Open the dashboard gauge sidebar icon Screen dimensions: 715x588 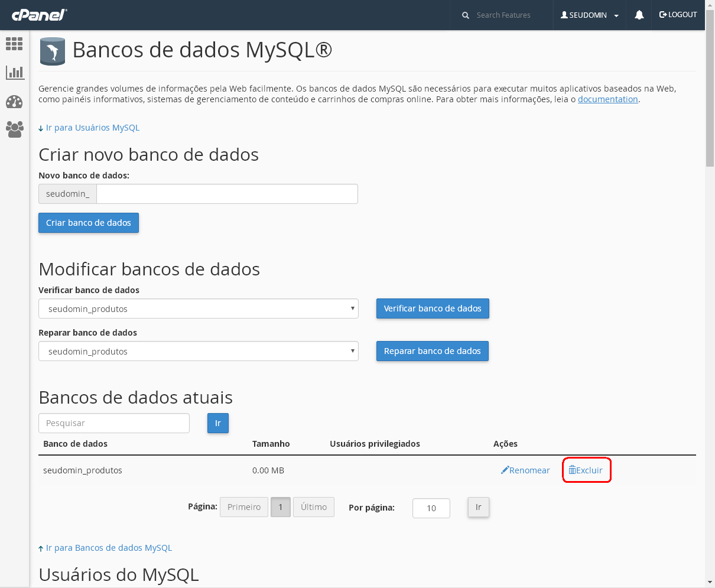[14, 102]
